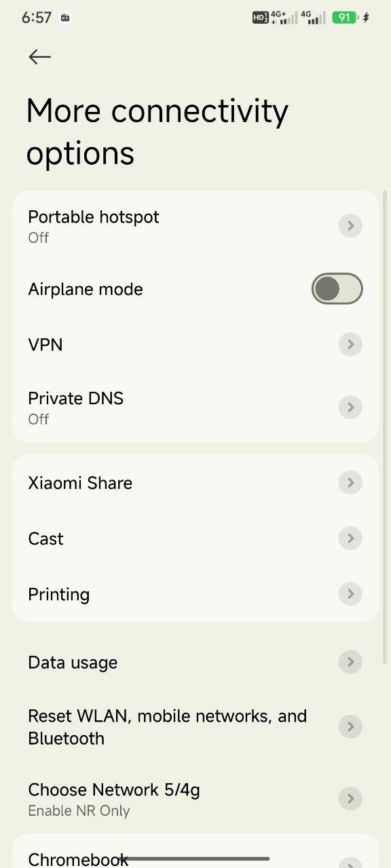Tap the chevron beside Data usage
Viewport: 391px width, 868px height.
[350, 662]
